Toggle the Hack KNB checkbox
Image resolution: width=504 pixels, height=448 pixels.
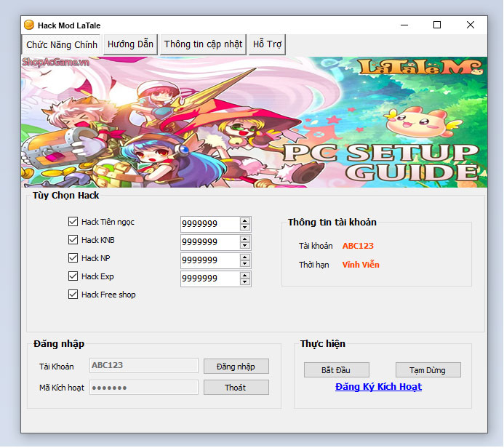pos(73,240)
